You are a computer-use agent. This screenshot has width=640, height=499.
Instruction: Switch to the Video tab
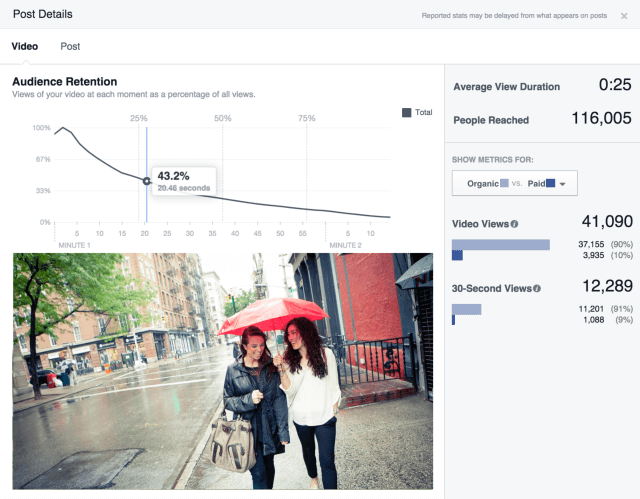(24, 46)
